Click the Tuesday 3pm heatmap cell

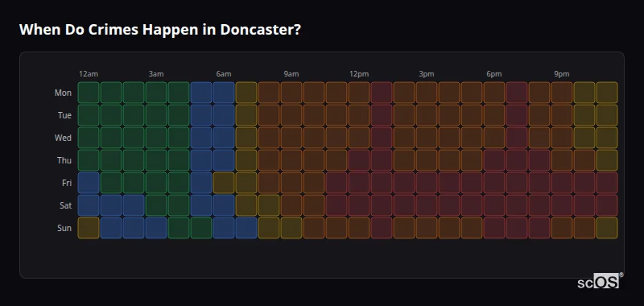pos(427,115)
